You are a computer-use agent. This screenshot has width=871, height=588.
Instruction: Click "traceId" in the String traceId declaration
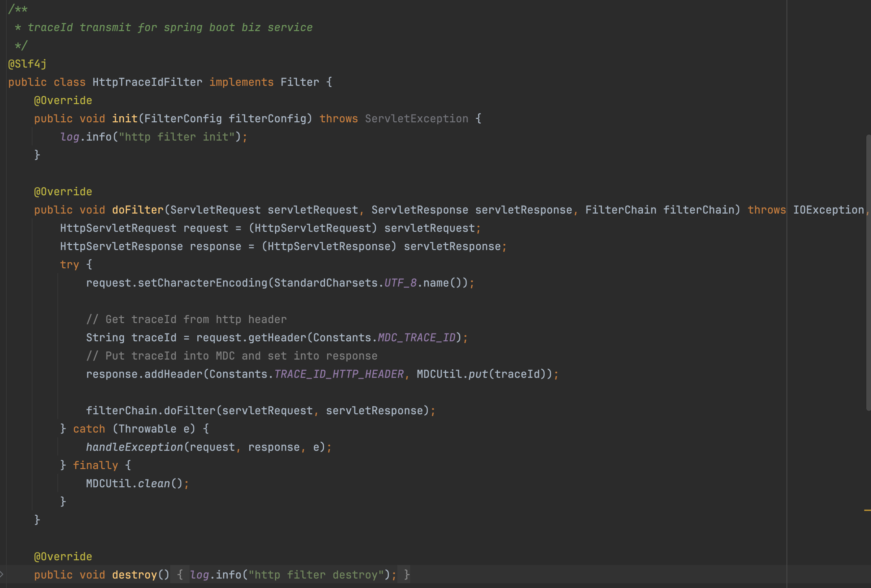pos(154,338)
